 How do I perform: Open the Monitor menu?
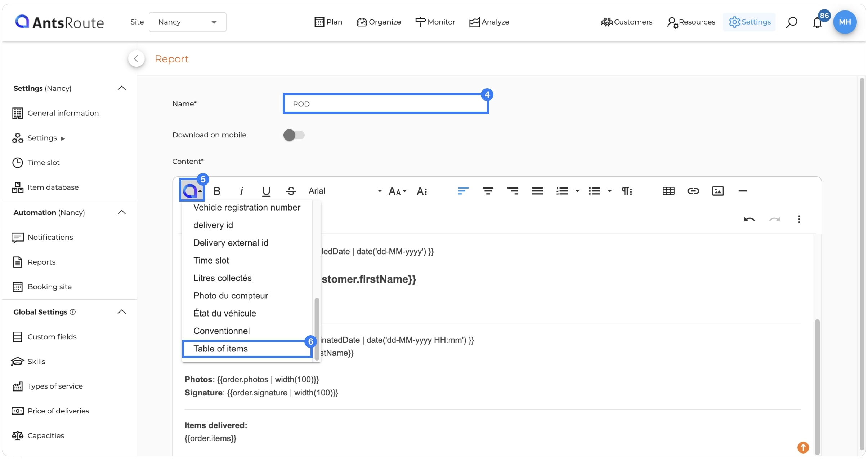tap(435, 22)
